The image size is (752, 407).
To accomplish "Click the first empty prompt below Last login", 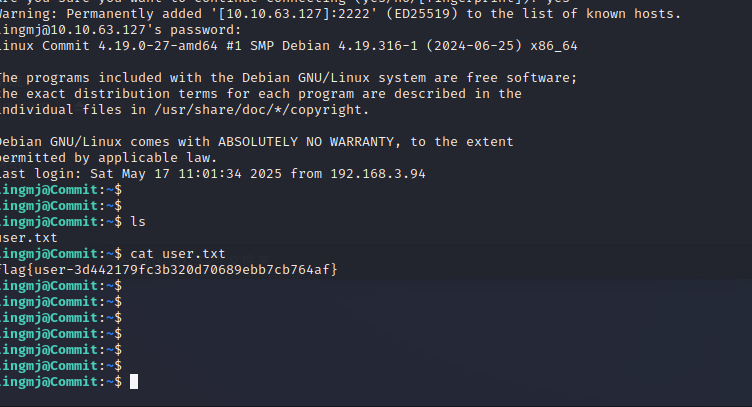I will pos(62,190).
